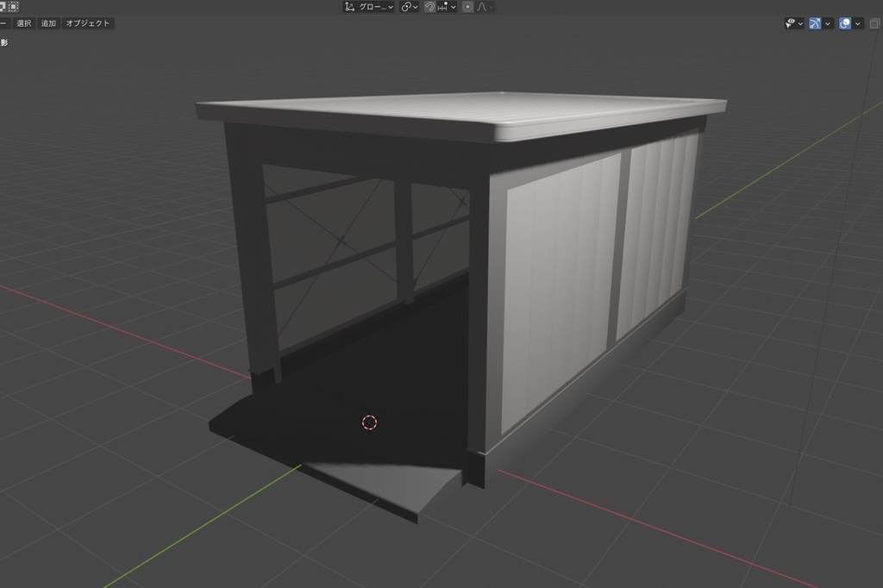Open the transform orientation dropdown グロー…
The height and width of the screenshot is (588, 883).
pos(369,7)
